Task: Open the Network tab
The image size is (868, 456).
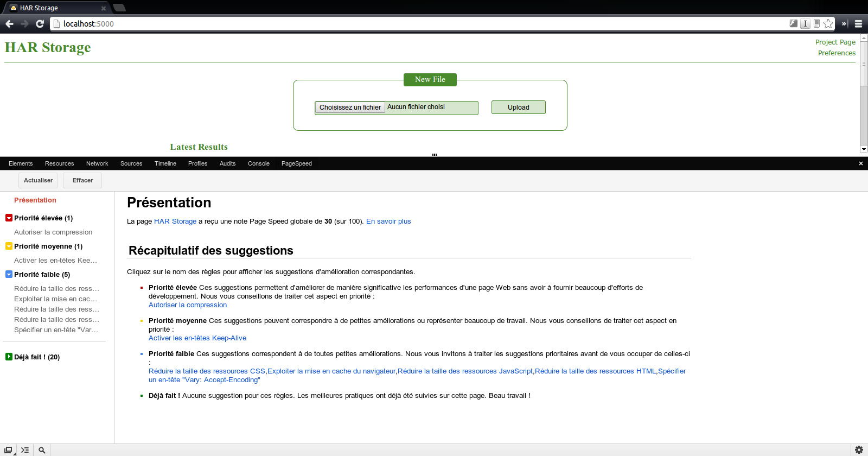Action: pos(97,163)
